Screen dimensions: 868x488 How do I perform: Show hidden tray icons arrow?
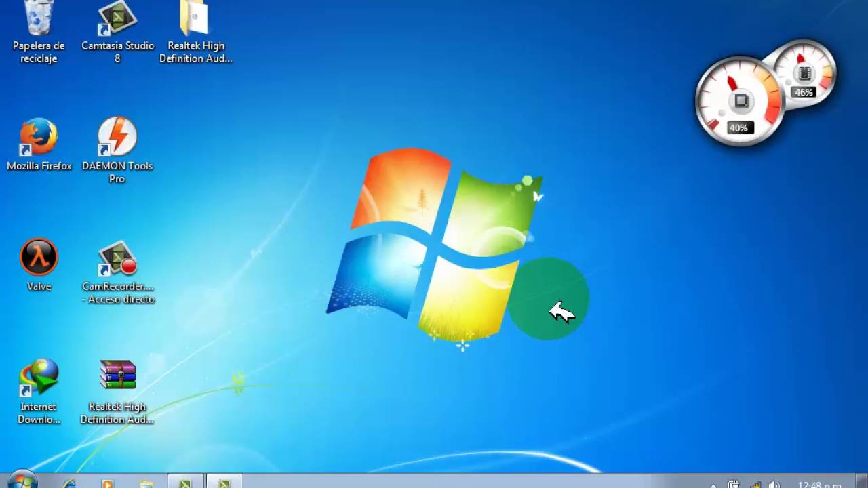tap(713, 485)
